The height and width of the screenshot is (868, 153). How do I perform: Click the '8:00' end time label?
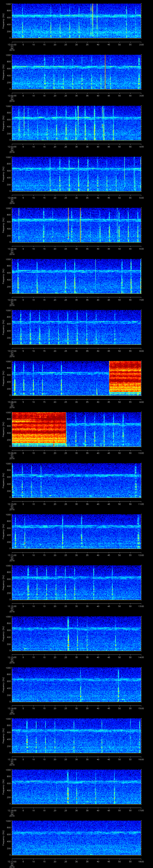[x=141, y=351]
